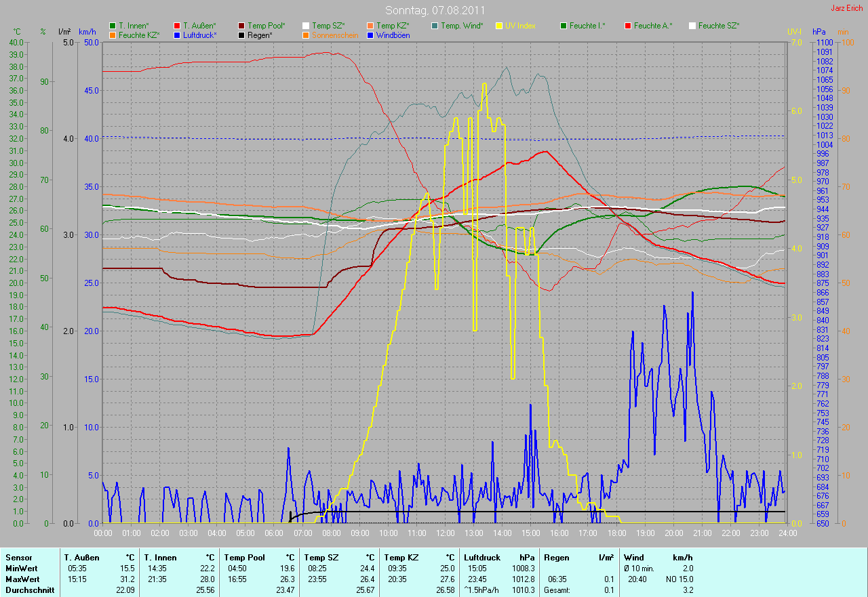Select the 'UV-I' axis unit label
Viewport: 868px width, 597px height.
794,32
